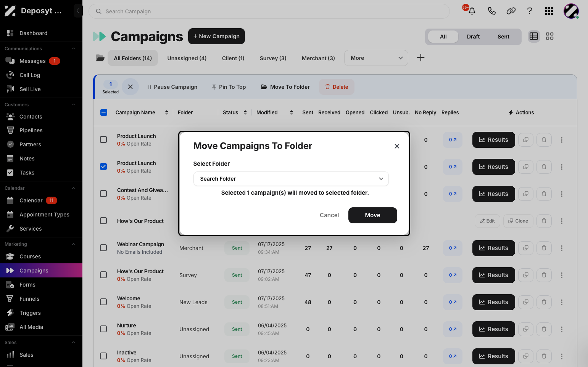Image resolution: width=588 pixels, height=367 pixels.
Task: Click Cancel in the move dialog
Action: [329, 215]
